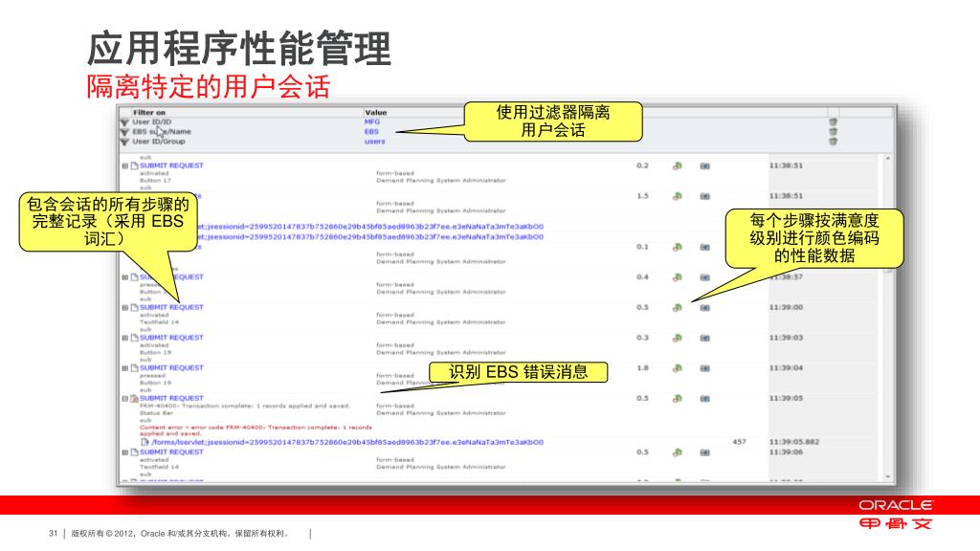The image size is (980, 551).
Task: Click the blue camera icon in the 11:39:00 row
Action: 705,308
